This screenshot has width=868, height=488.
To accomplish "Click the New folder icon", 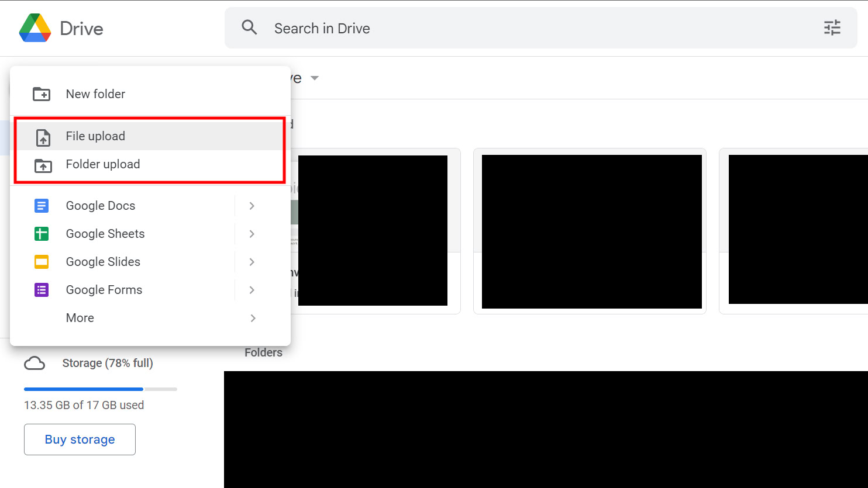I will click(x=42, y=94).
